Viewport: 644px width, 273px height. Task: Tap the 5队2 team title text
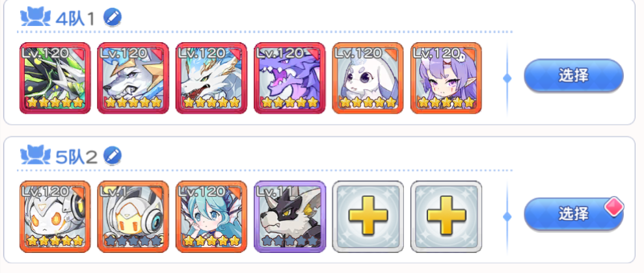tap(76, 157)
